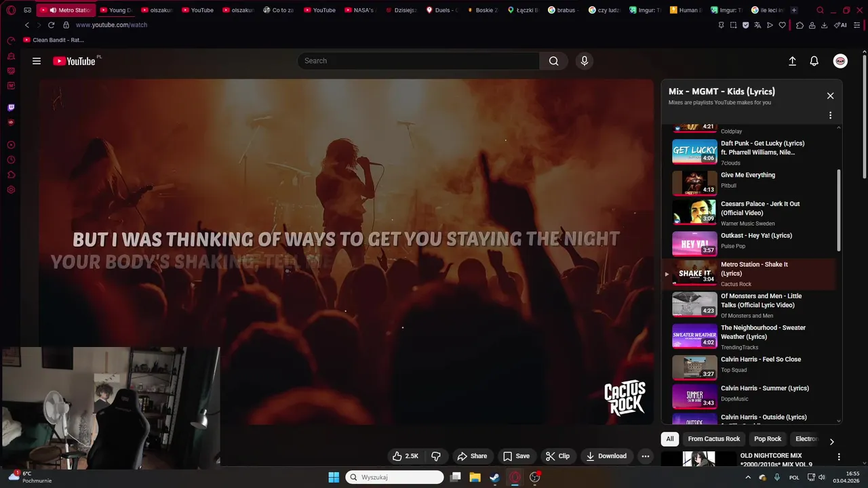868x488 pixels.
Task: Create a Clip of this video
Action: coord(558,456)
